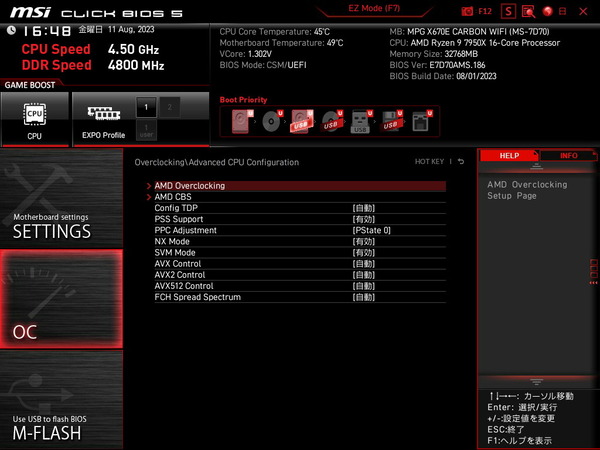Screen dimensions: 600x450
Task: Click the Boot Priority heading
Action: (x=243, y=100)
